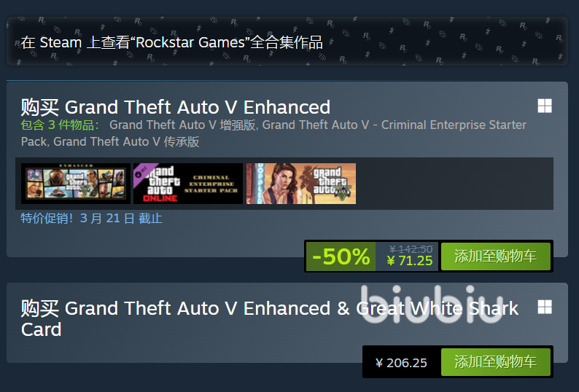Click the green -50% discount badge

click(x=341, y=256)
